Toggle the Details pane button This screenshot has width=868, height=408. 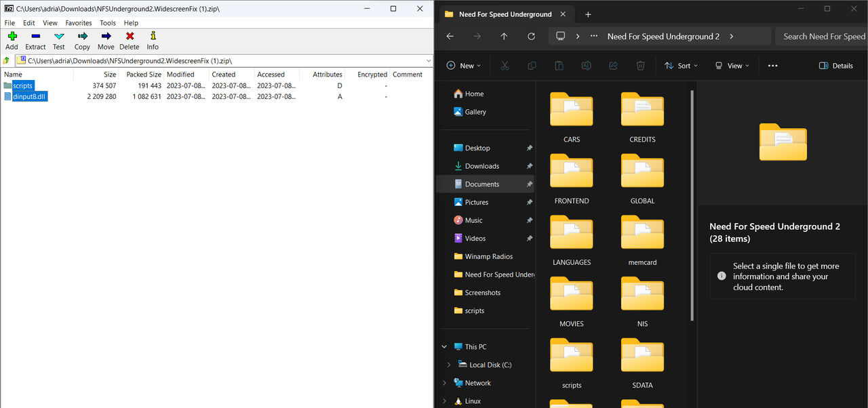(836, 66)
